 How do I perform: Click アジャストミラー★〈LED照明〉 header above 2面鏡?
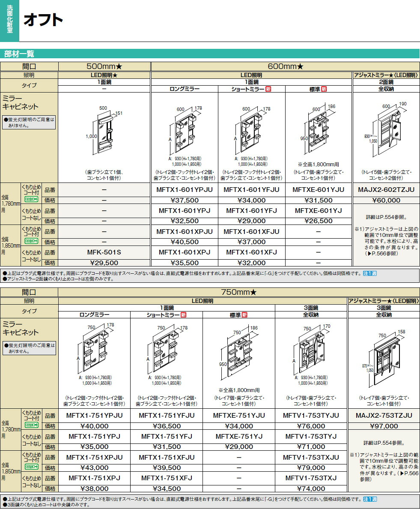(386, 75)
